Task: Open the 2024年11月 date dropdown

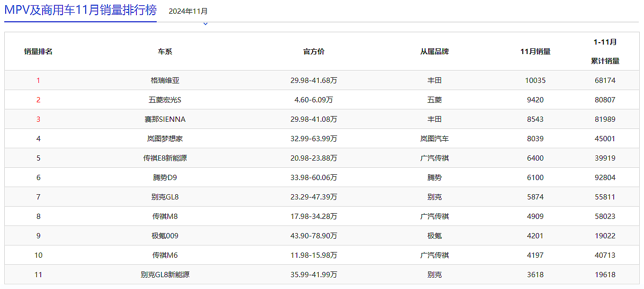Action: pos(188,11)
